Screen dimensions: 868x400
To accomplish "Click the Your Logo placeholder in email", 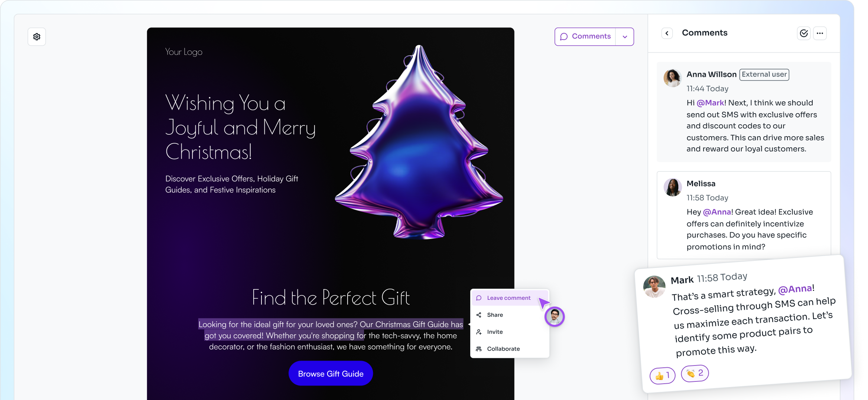I will point(184,52).
